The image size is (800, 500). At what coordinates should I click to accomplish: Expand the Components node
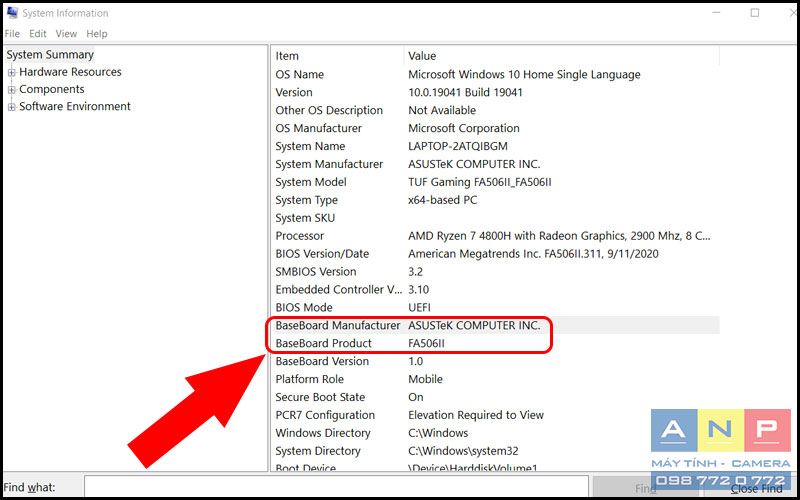point(12,90)
